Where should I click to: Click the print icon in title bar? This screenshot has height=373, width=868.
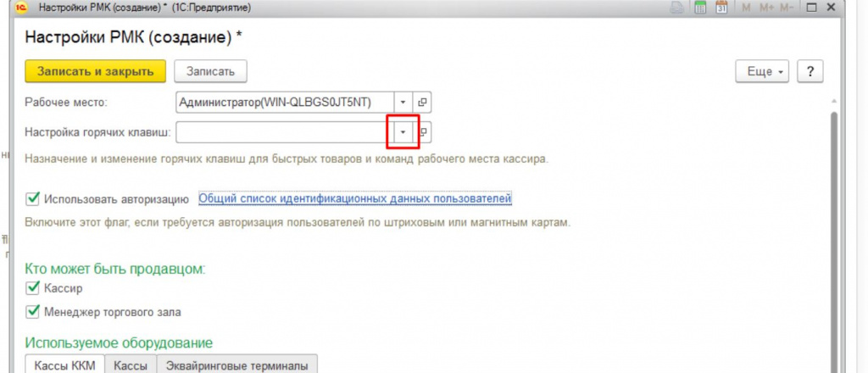677,8
